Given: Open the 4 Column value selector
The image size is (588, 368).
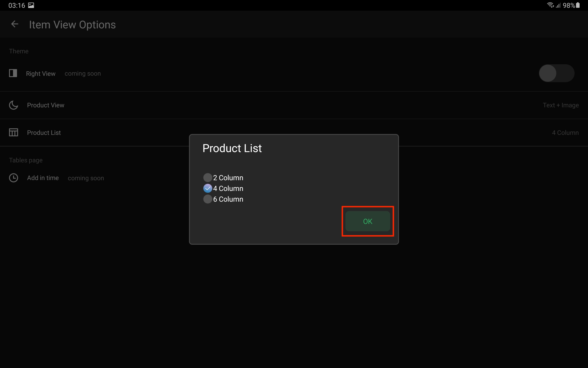Looking at the screenshot, I should [565, 133].
